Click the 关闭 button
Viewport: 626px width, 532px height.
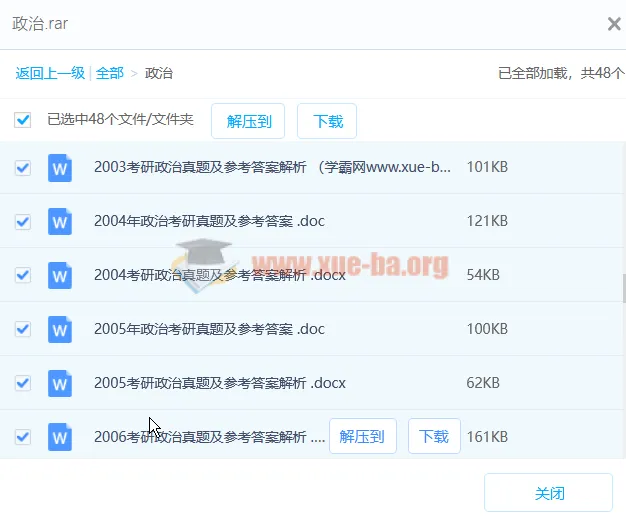coord(548,494)
